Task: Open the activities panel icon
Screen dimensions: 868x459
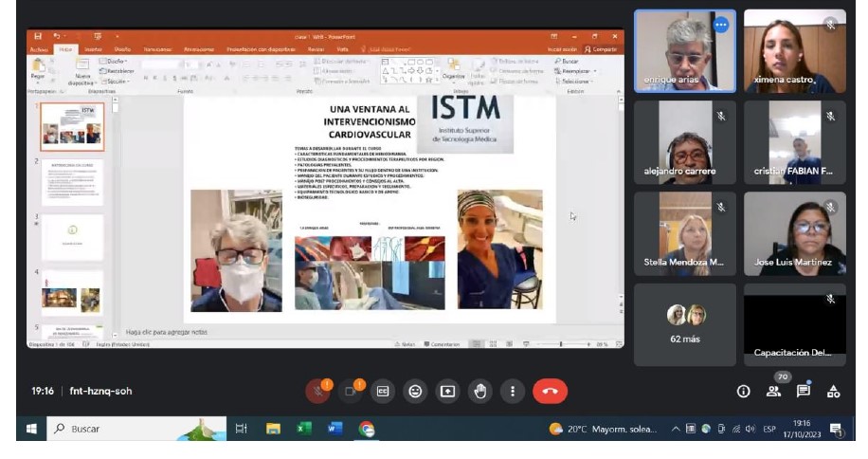Action: pyautogui.click(x=833, y=391)
